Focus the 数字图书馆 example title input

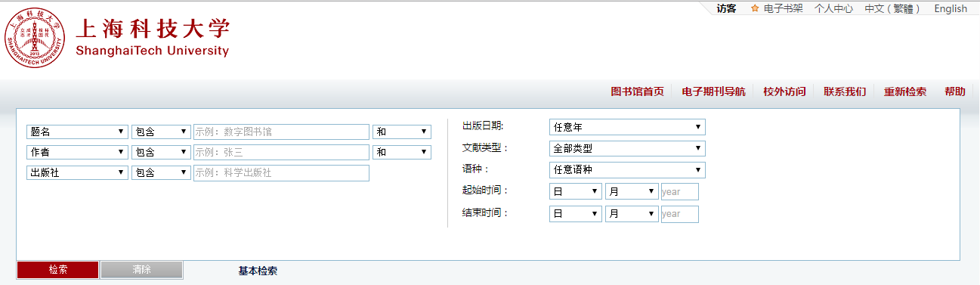tap(281, 132)
